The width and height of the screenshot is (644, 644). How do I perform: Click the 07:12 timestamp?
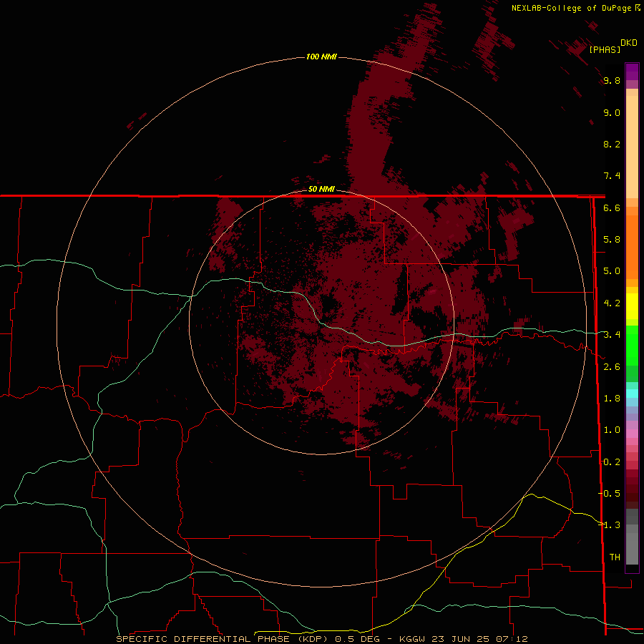click(512, 639)
